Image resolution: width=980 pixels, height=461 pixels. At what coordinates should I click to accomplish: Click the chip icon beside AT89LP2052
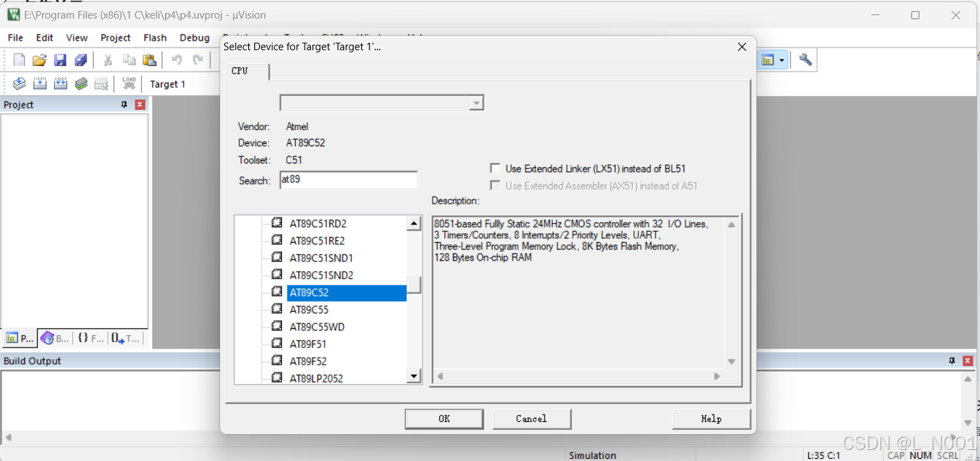pos(277,378)
